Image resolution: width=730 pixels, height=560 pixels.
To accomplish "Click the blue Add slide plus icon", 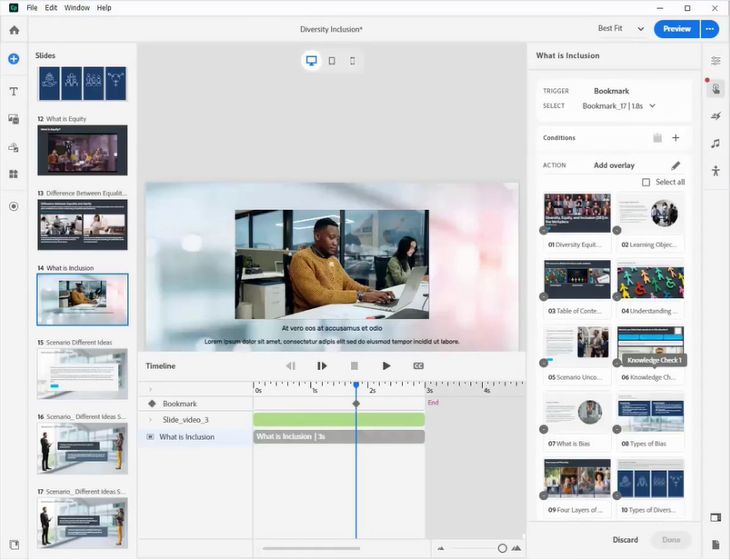I will pos(14,59).
